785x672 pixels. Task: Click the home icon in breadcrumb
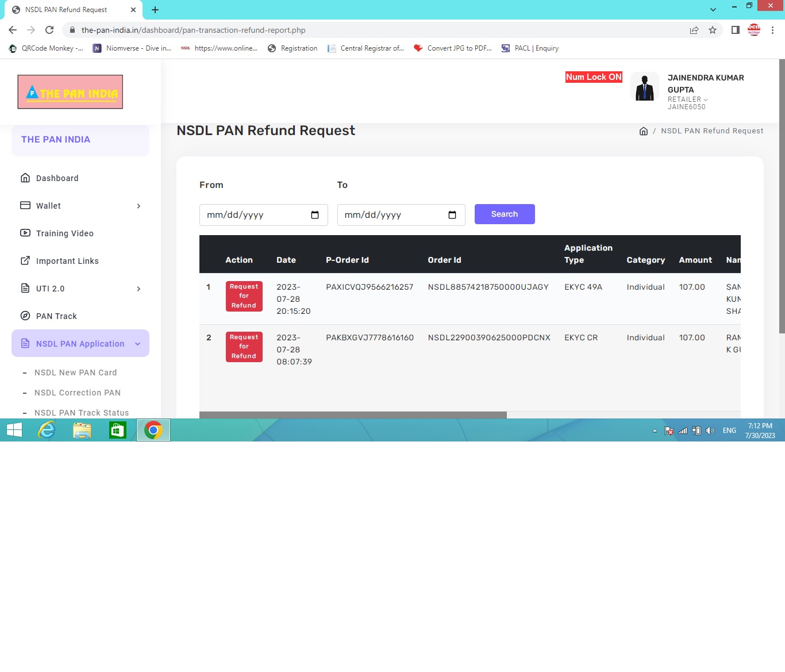643,131
